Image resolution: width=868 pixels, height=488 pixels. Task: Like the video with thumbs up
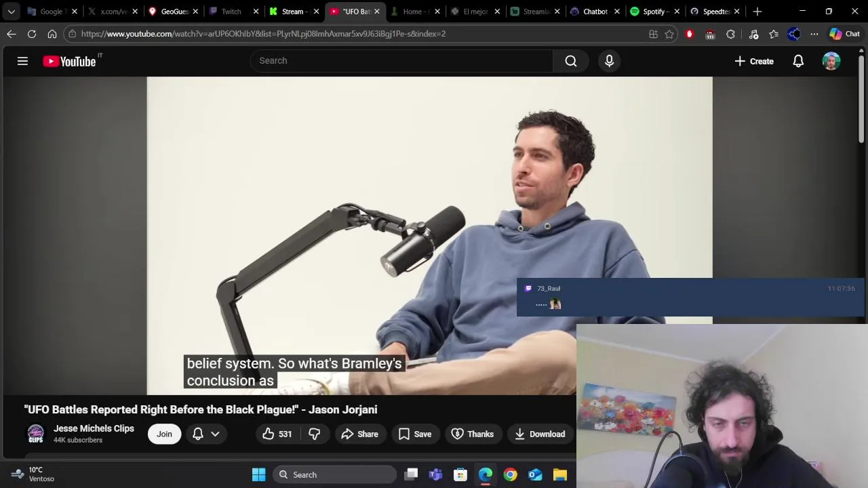click(x=277, y=434)
